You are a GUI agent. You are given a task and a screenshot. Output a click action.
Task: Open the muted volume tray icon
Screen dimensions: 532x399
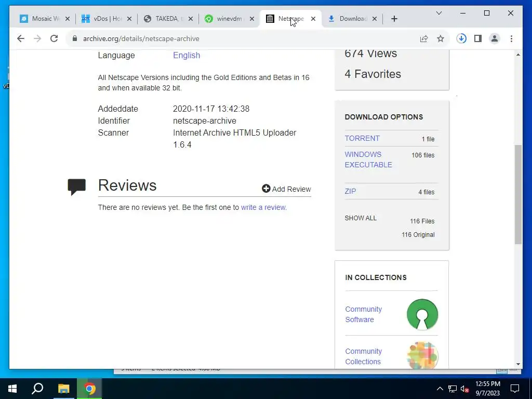click(465, 389)
